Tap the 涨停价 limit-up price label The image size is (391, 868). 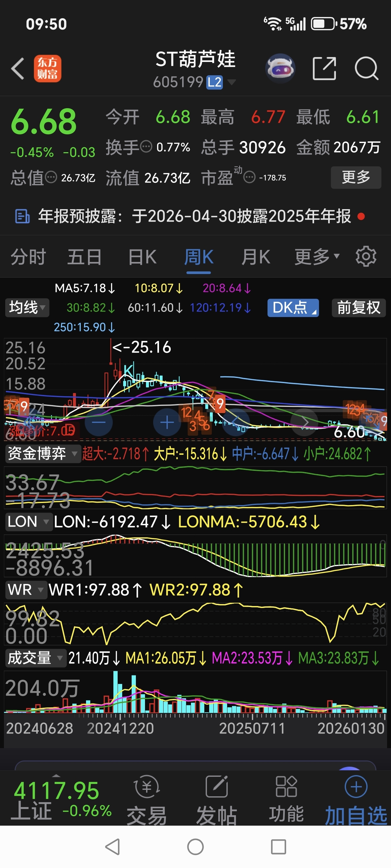coord(41,431)
